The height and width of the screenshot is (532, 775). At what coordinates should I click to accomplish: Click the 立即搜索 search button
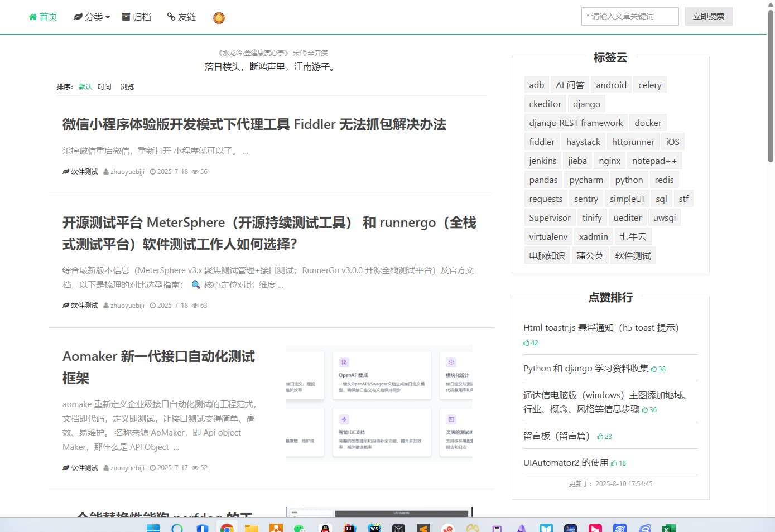click(x=708, y=16)
